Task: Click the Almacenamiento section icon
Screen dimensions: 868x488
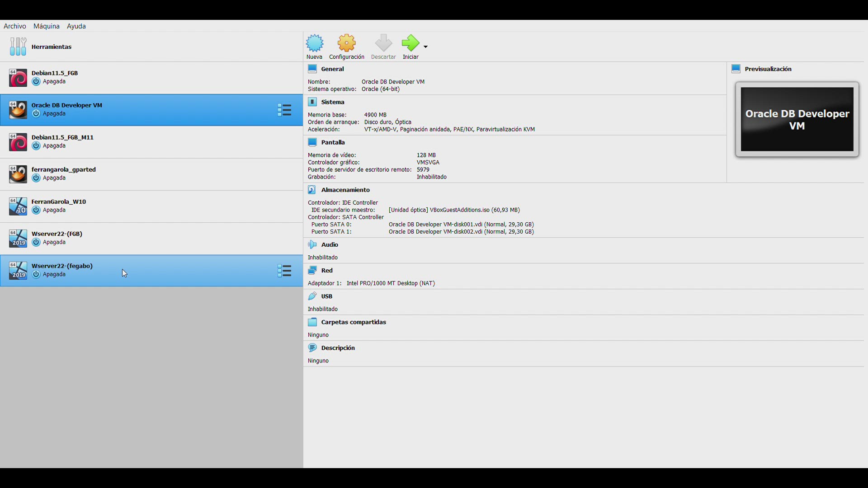Action: click(x=312, y=190)
